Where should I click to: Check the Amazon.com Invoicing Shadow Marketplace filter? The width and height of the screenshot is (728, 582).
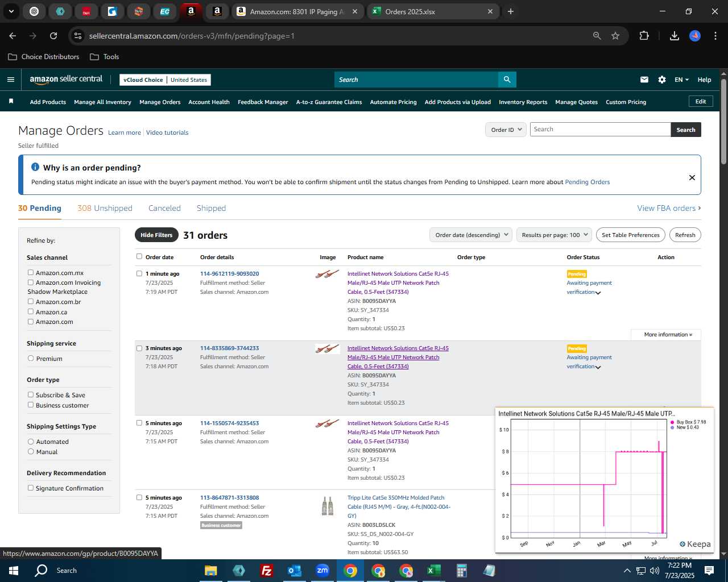click(31, 282)
